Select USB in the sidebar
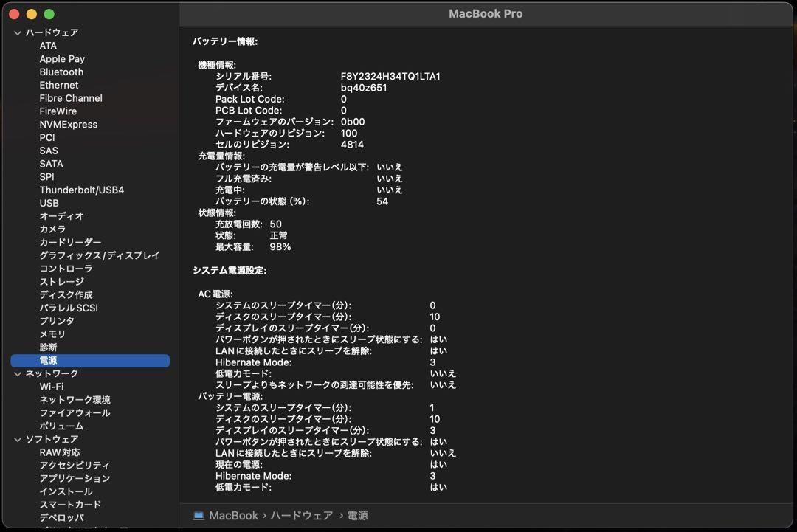797x532 pixels. pyautogui.click(x=49, y=203)
